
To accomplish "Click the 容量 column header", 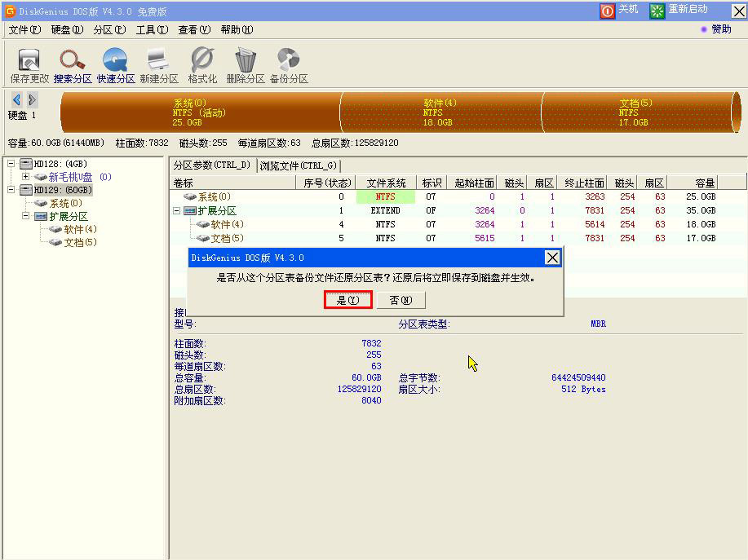I will 693,183.
